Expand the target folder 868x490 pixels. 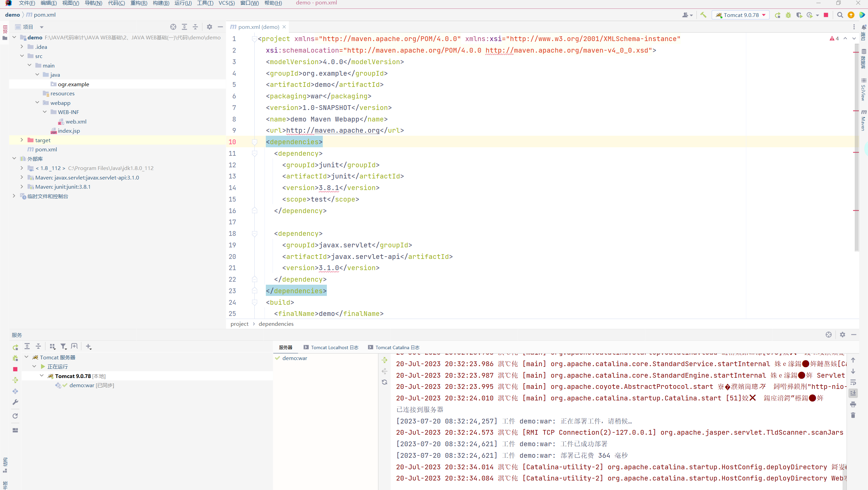click(22, 140)
